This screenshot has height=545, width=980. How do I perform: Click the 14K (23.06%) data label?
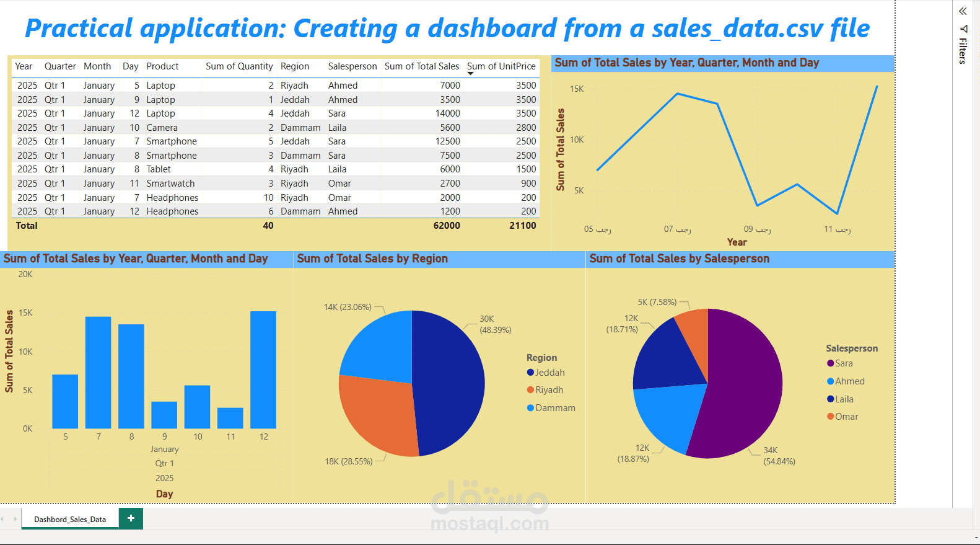(x=348, y=307)
